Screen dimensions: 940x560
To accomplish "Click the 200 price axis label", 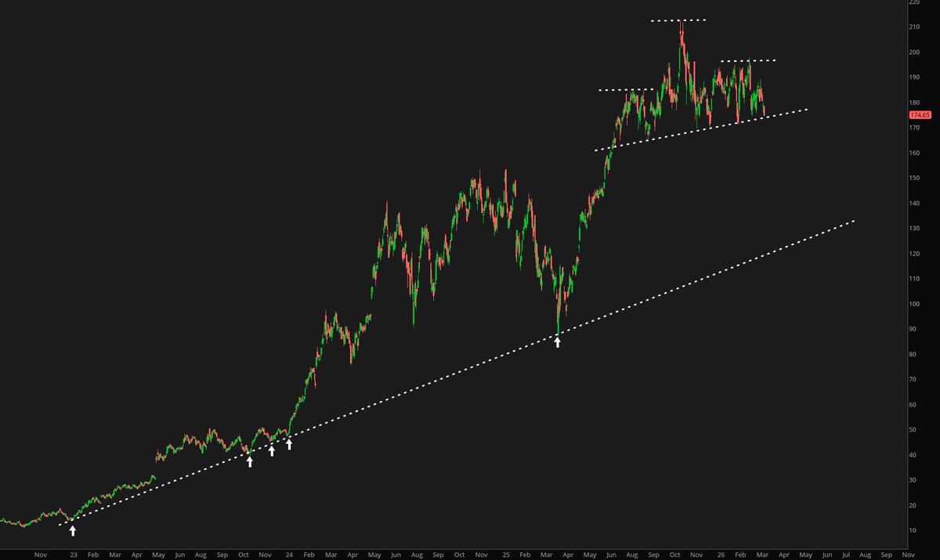I will pos(913,52).
